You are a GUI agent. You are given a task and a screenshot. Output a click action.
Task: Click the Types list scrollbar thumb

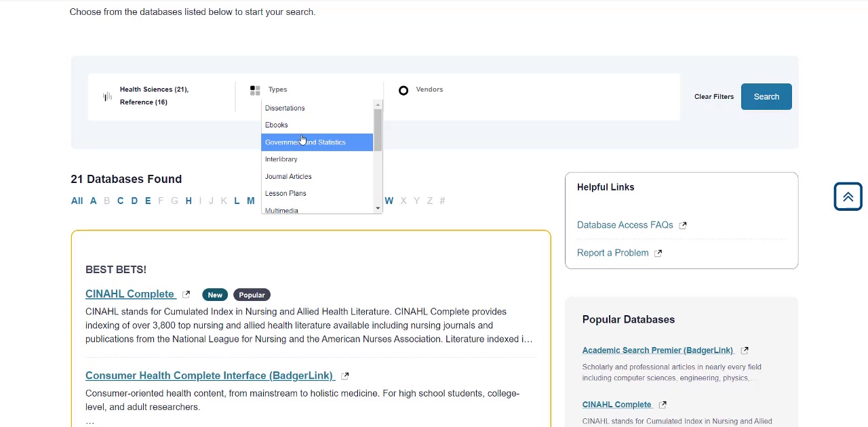(x=378, y=130)
